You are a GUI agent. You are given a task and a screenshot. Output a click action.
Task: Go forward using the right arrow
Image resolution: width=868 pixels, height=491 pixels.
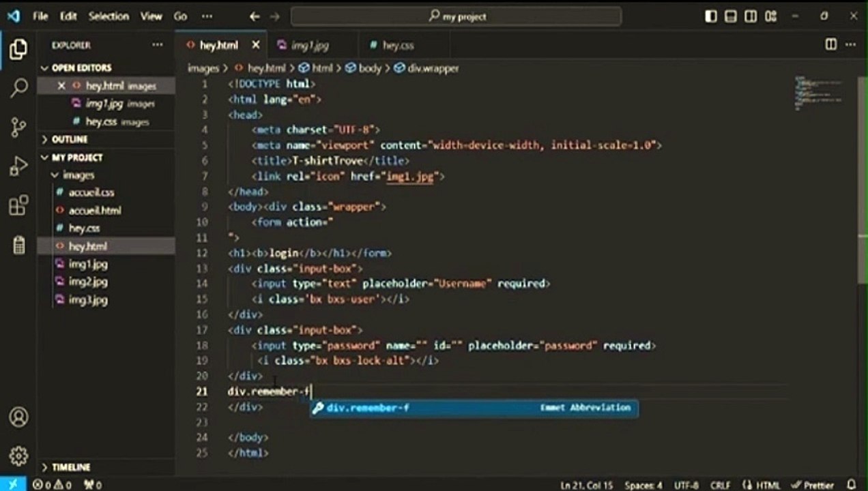point(274,16)
